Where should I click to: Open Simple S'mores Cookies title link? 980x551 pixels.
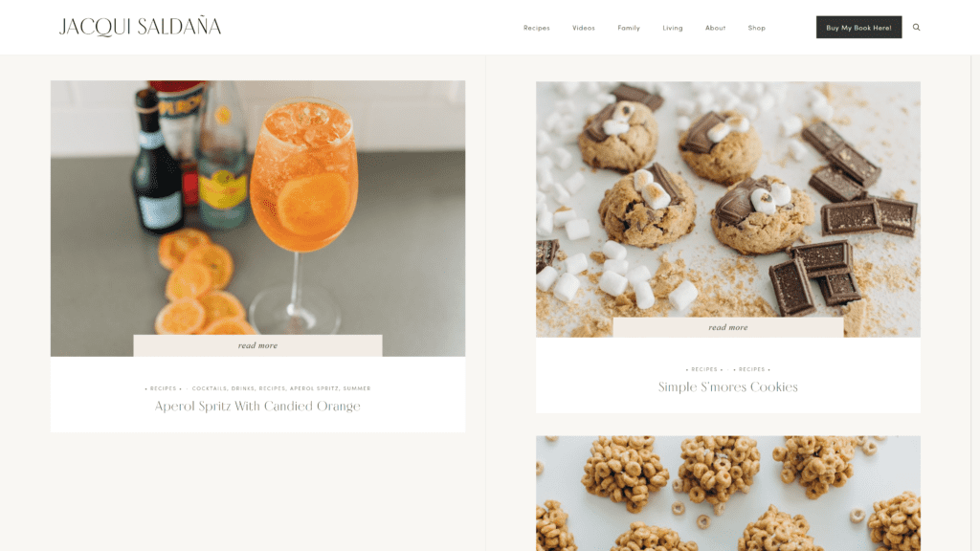(728, 386)
